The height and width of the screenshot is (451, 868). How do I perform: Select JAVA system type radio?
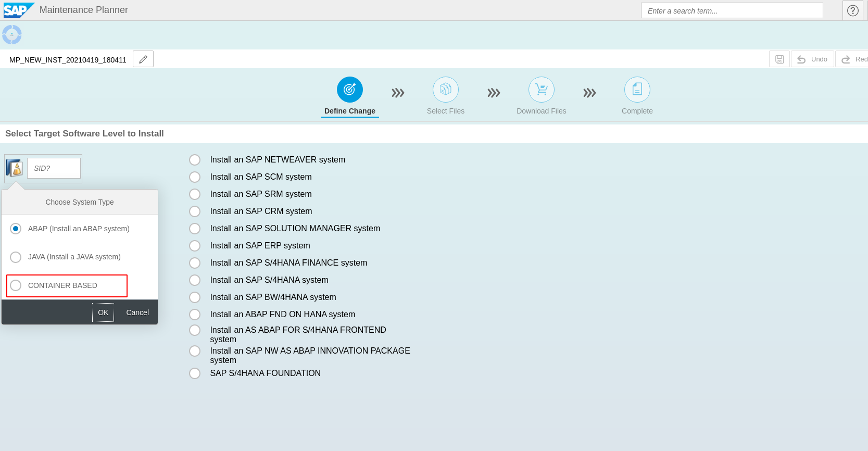pos(16,257)
